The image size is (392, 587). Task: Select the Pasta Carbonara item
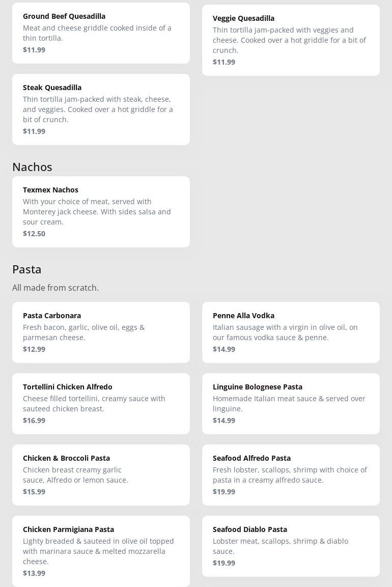(x=101, y=332)
